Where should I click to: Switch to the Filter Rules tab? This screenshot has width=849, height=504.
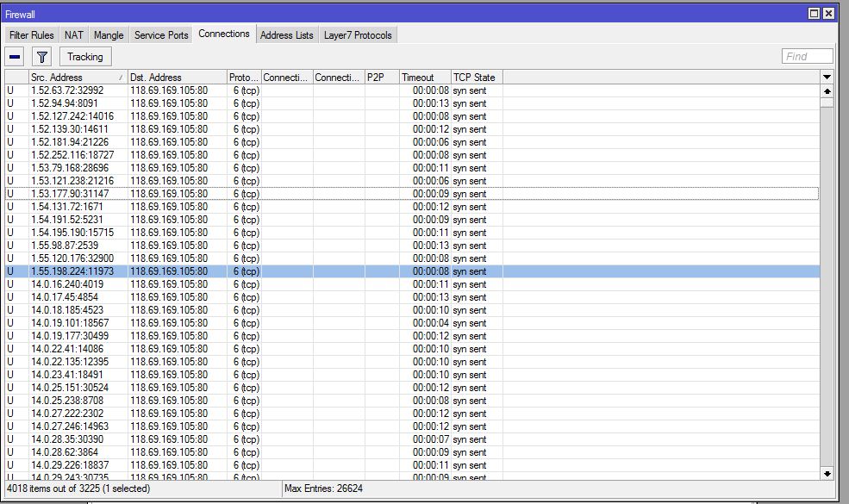pyautogui.click(x=31, y=35)
